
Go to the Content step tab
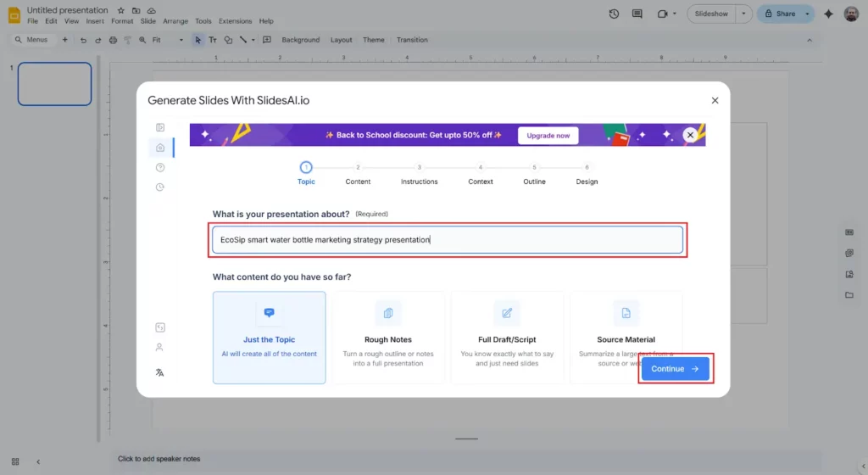coord(358,173)
